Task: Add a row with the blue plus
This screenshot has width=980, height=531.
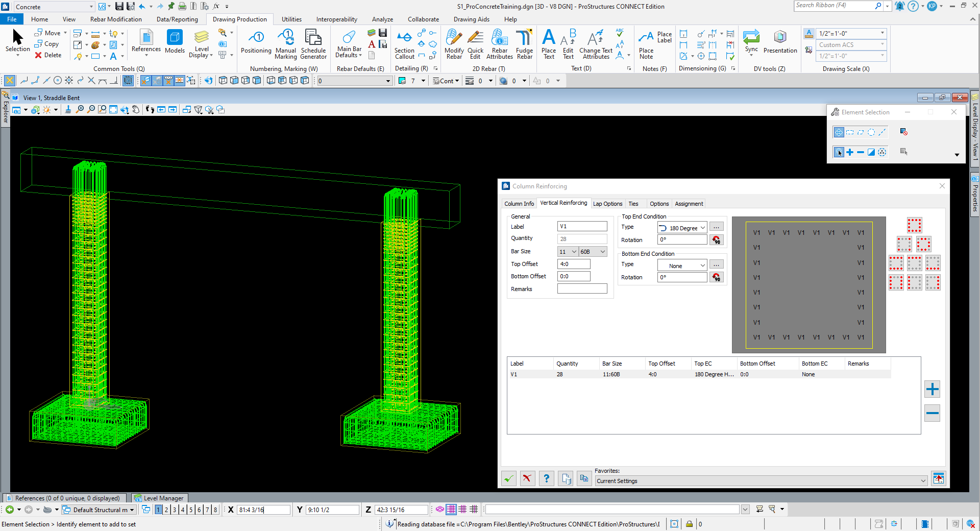Action: 932,390
